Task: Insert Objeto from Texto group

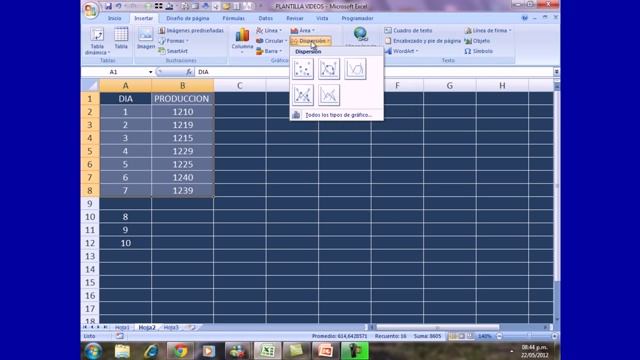Action: (x=477, y=41)
